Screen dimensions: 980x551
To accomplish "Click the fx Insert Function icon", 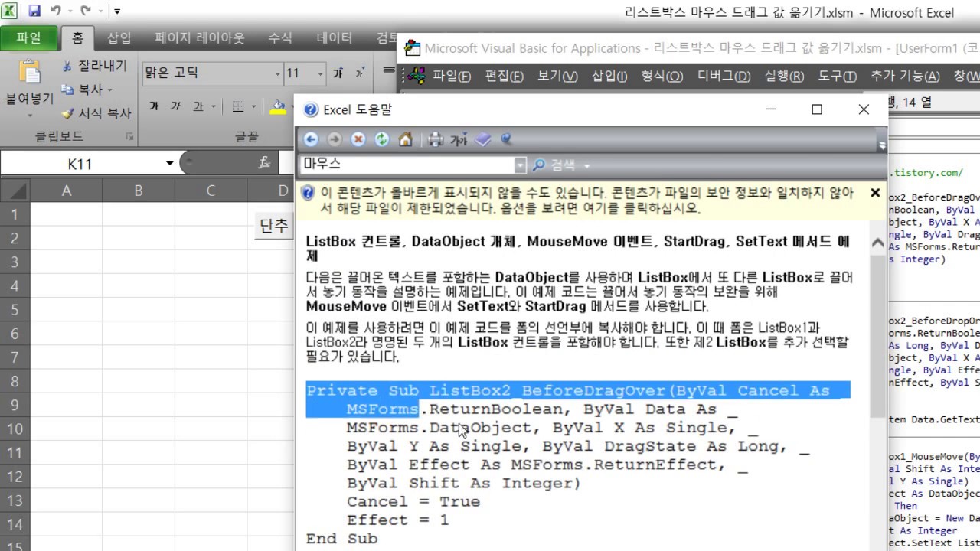I will [264, 163].
